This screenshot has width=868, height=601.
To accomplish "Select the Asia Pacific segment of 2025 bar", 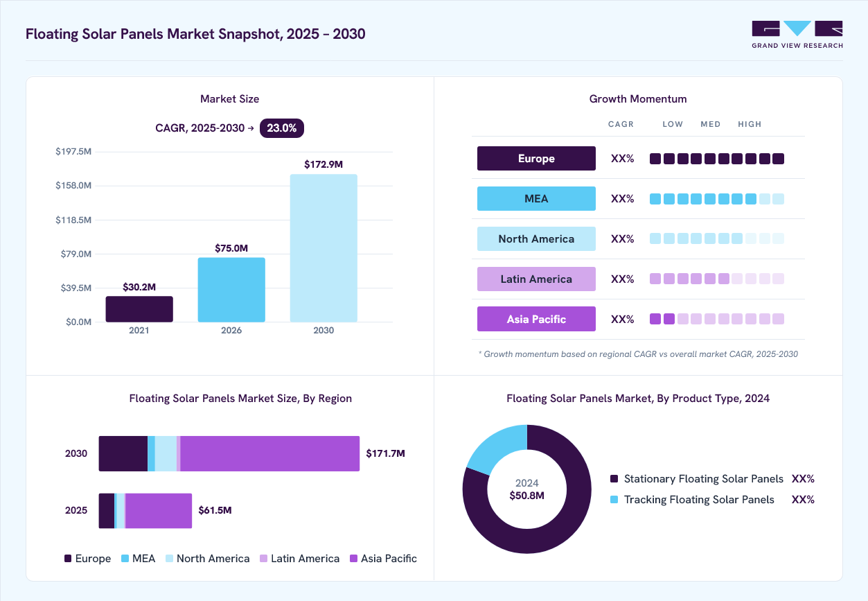I will coord(159,511).
